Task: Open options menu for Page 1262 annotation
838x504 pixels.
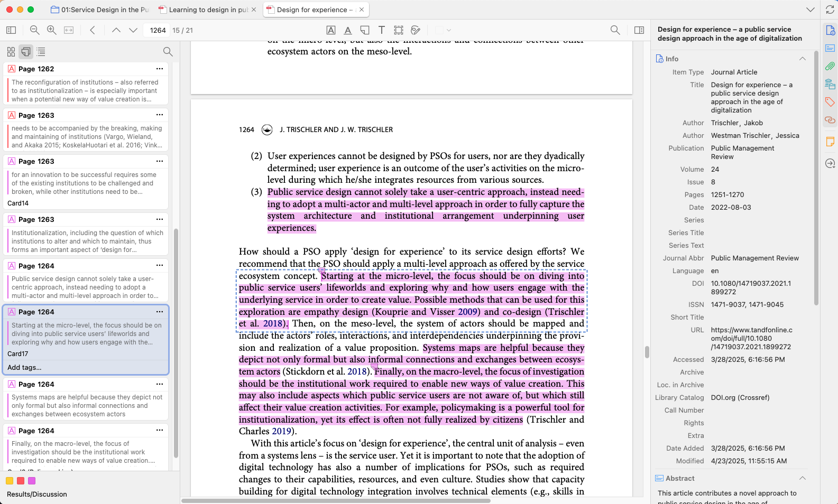Action: [160, 69]
